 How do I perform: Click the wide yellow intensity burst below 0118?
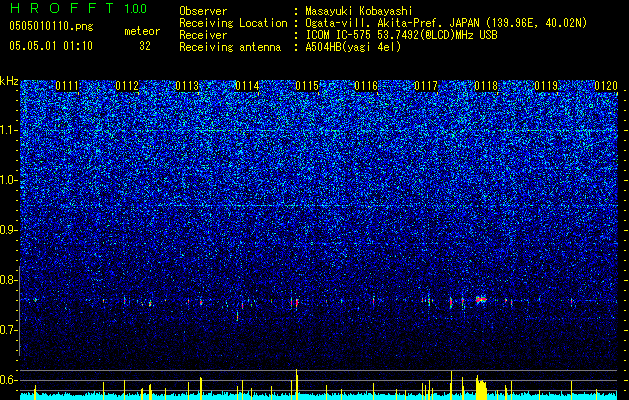(x=481, y=388)
